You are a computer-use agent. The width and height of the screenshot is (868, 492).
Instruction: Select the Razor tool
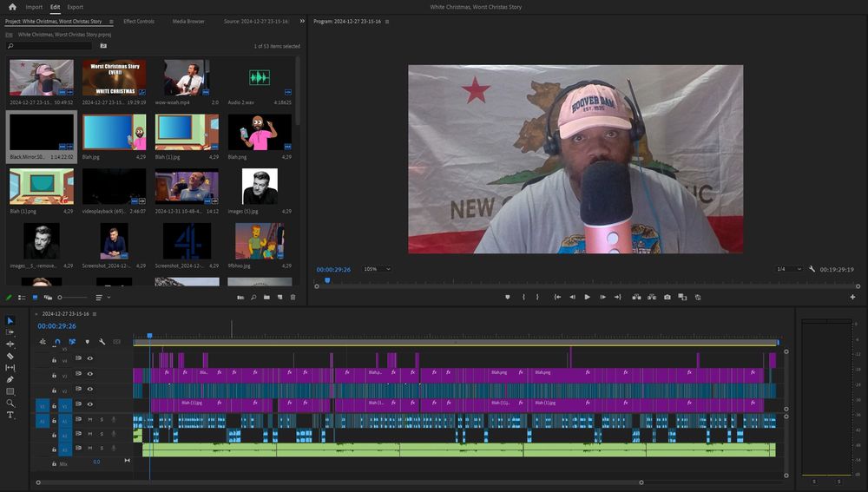coord(10,356)
